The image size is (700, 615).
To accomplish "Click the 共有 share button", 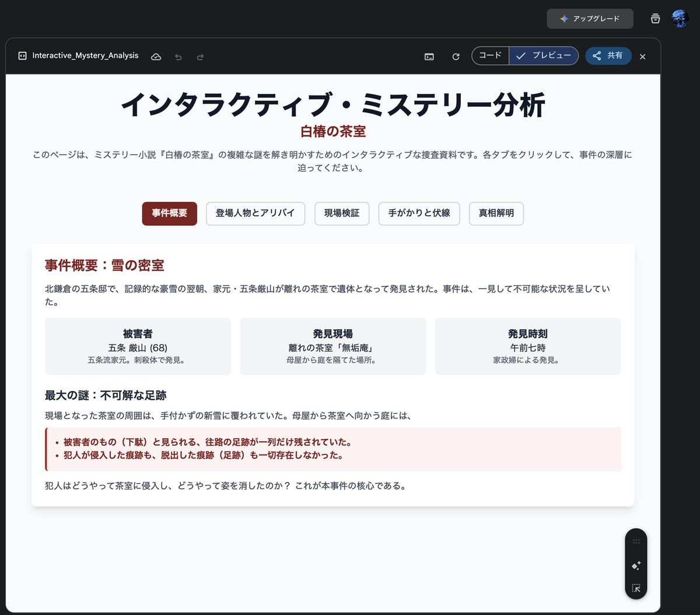I will click(x=608, y=56).
